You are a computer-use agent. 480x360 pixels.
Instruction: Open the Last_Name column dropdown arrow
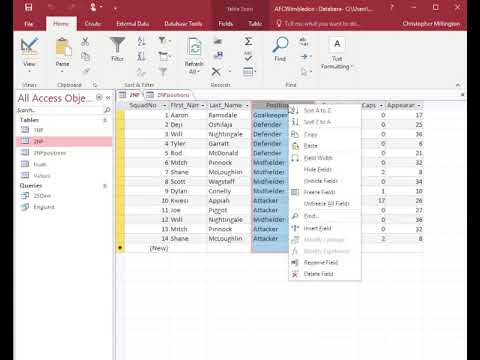(247, 105)
